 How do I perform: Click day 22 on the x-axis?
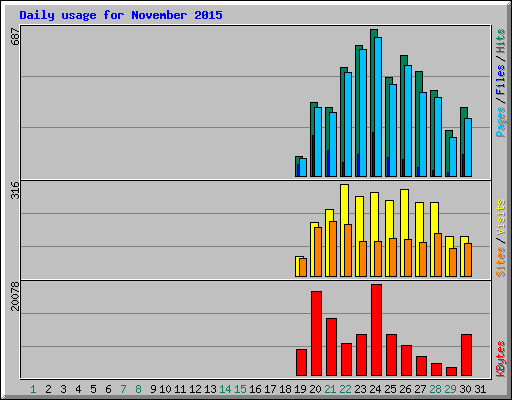(345, 389)
